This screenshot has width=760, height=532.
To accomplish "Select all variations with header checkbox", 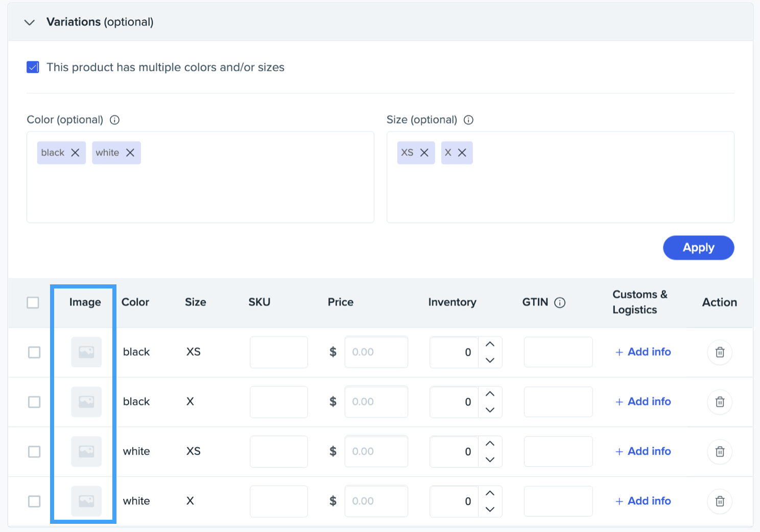I will coord(33,303).
